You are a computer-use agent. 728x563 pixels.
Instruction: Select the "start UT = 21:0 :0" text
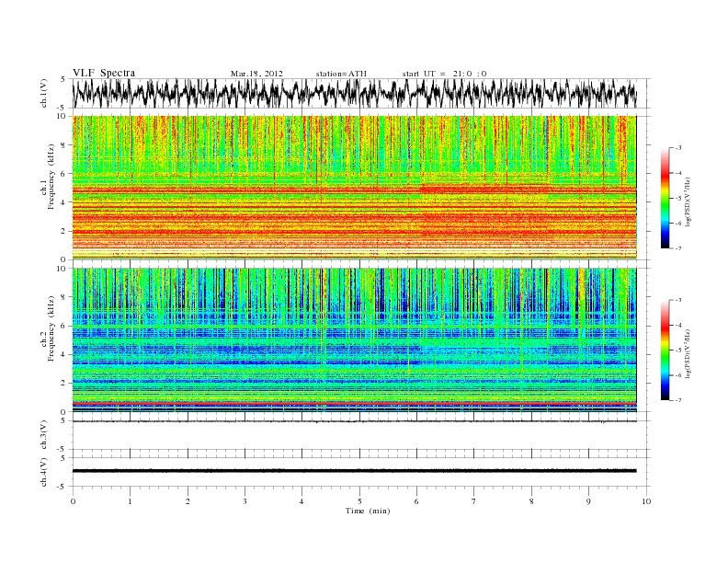(x=444, y=74)
